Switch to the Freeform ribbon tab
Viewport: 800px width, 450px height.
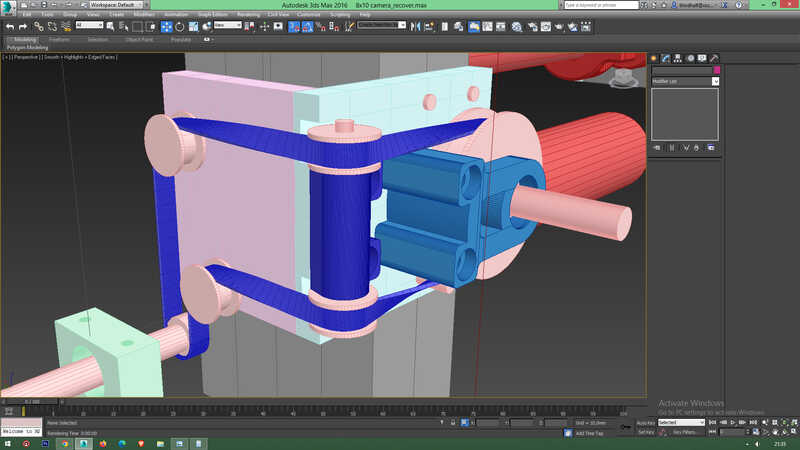pyautogui.click(x=59, y=39)
